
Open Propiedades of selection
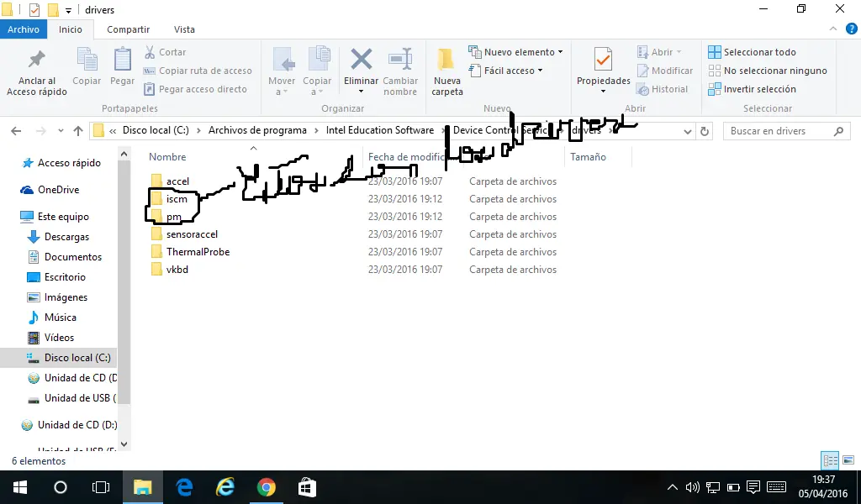coord(604,71)
